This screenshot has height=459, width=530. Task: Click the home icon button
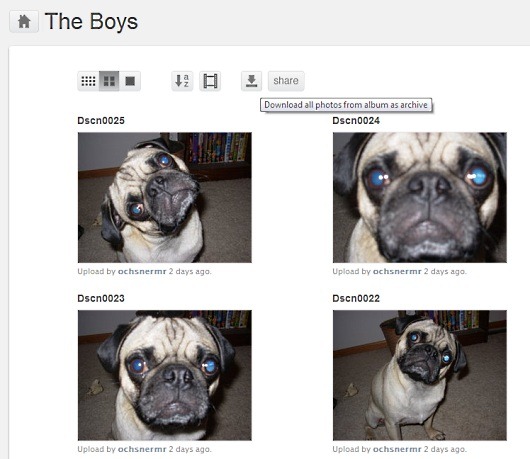click(24, 22)
